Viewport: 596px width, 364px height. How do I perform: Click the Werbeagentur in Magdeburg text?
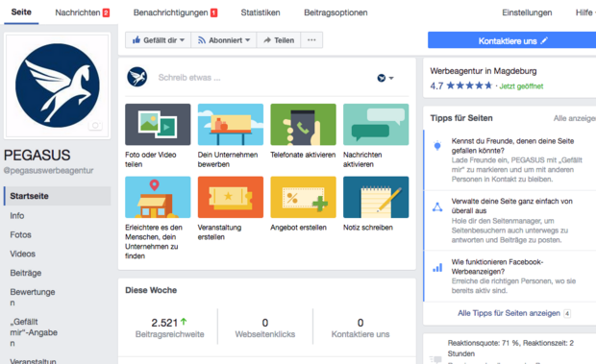(x=484, y=71)
